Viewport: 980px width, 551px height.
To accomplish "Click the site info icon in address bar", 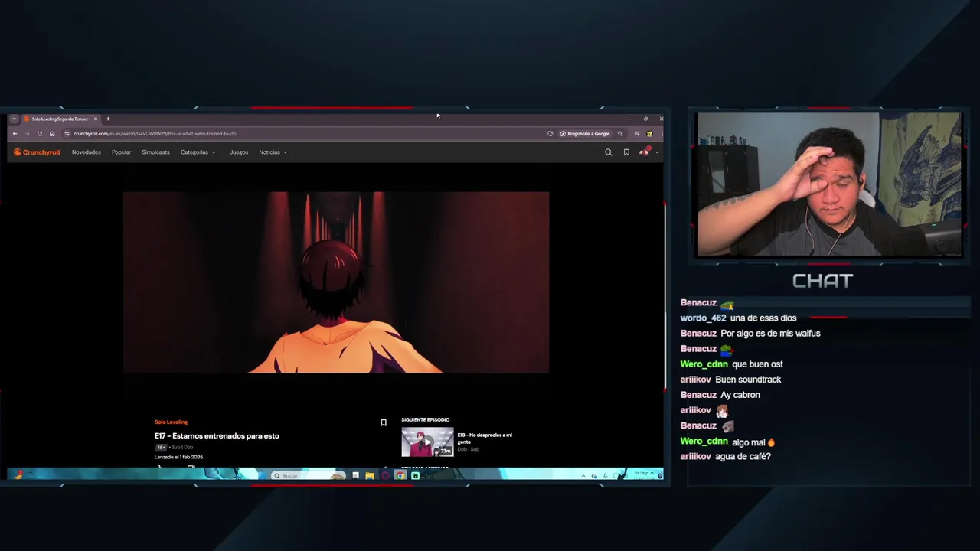I will (x=67, y=134).
